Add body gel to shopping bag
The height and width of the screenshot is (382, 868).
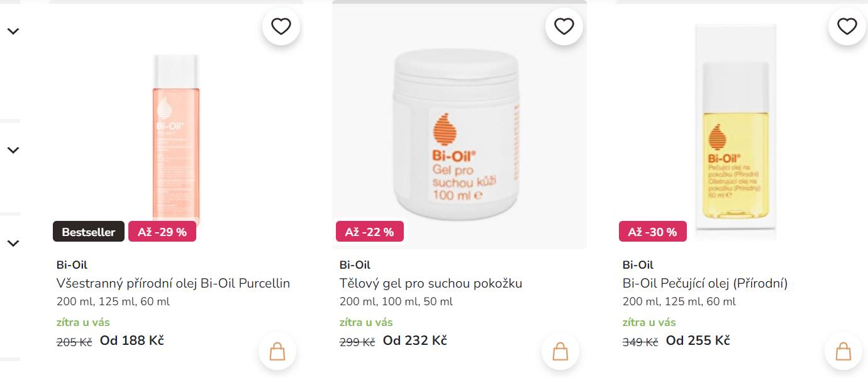560,351
